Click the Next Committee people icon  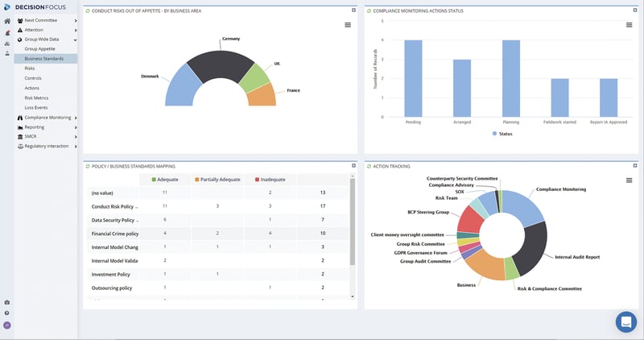(20, 21)
